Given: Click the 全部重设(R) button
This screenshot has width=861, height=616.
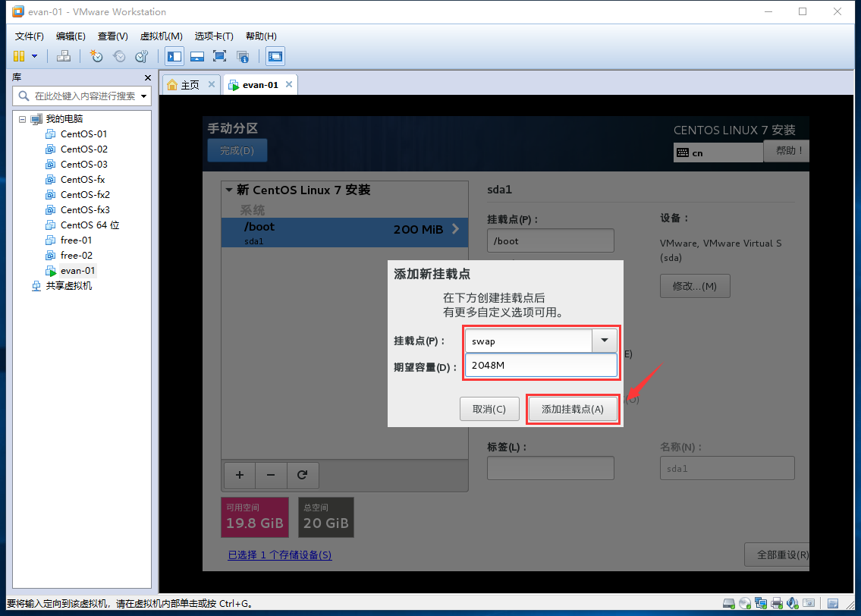Looking at the screenshot, I should (777, 555).
